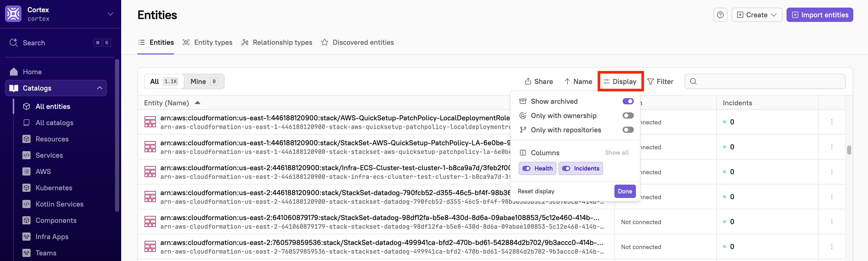This screenshot has height=261, width=868.
Task: Click the All entities cube icon
Action: [27, 106]
